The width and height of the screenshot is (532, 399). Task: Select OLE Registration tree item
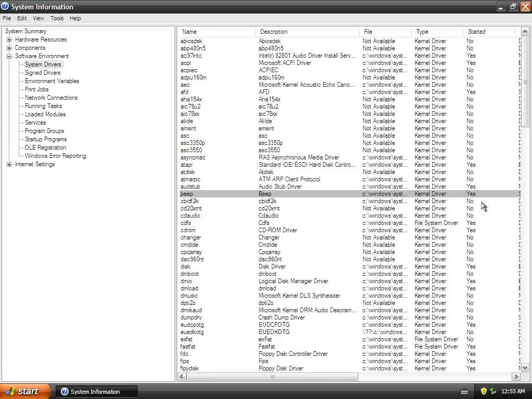click(x=46, y=148)
